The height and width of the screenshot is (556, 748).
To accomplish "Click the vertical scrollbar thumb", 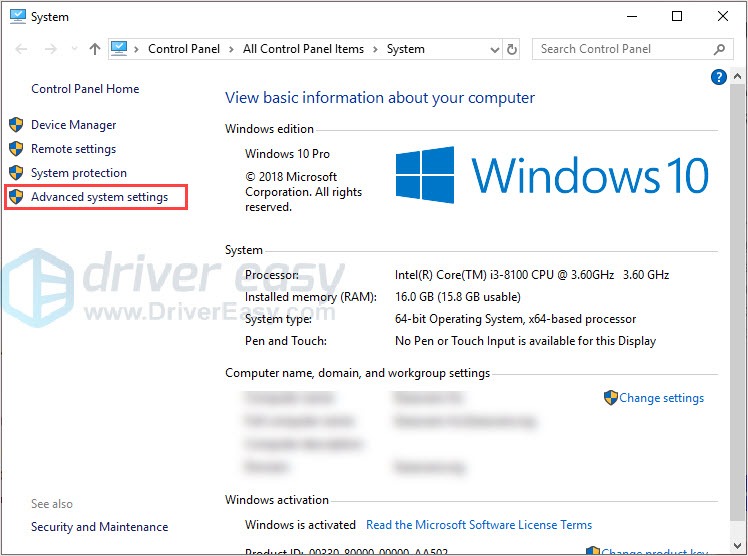I will point(737,302).
